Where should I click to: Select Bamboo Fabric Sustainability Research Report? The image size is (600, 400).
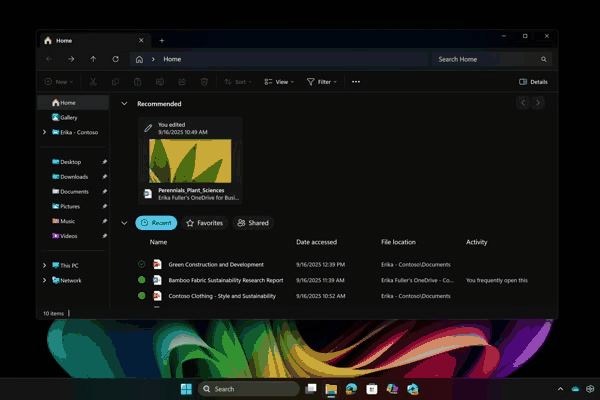226,280
